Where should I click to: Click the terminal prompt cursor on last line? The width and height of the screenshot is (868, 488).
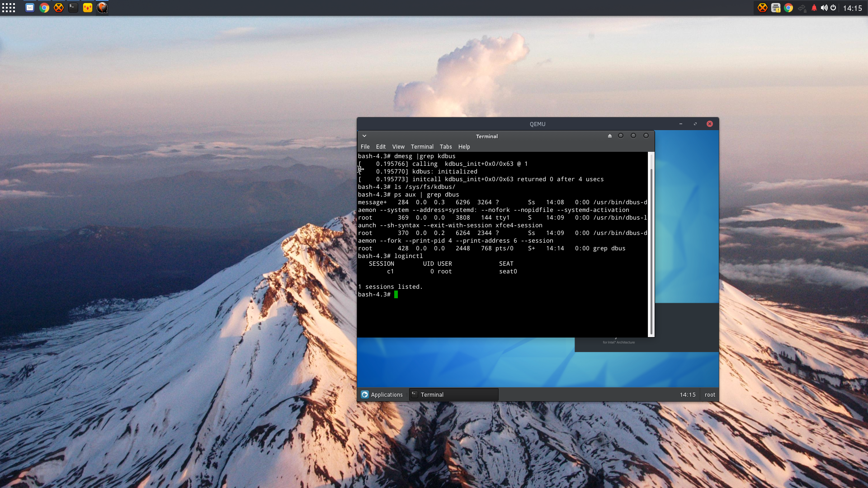coord(396,295)
